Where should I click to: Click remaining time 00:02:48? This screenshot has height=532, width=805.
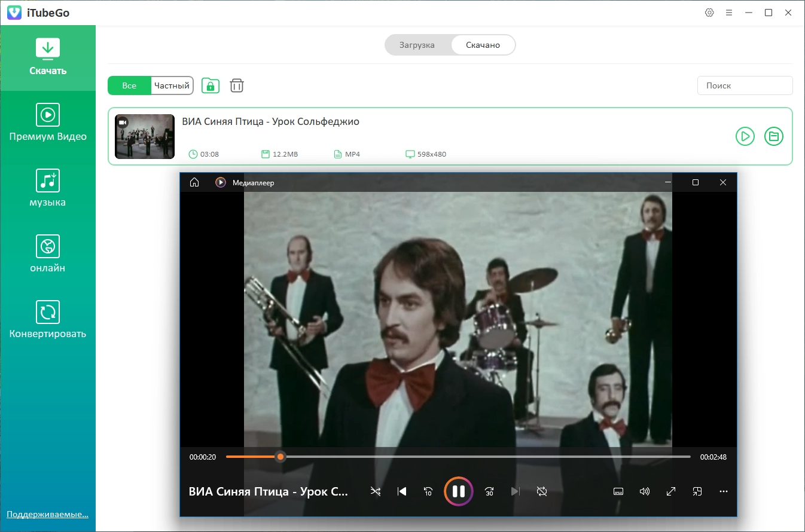[713, 457]
